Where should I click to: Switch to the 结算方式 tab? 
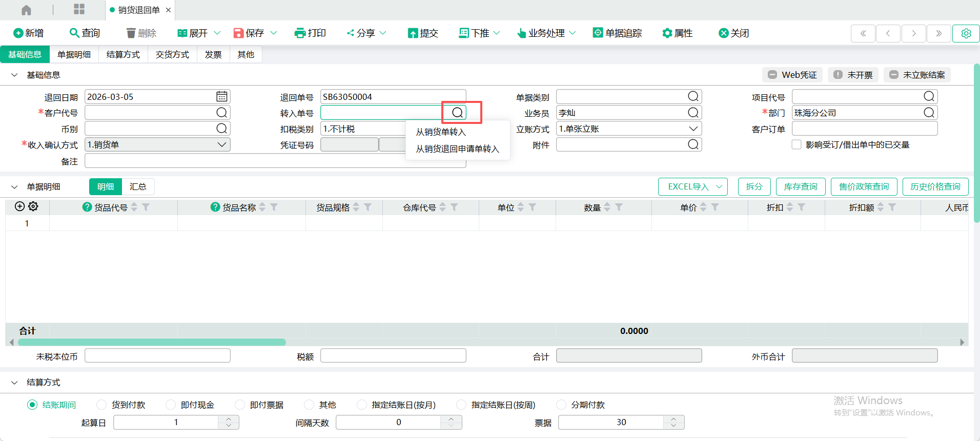(123, 54)
